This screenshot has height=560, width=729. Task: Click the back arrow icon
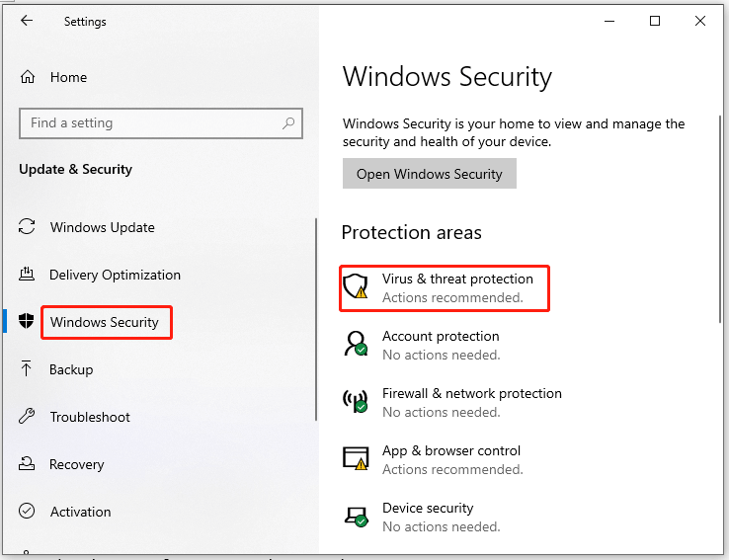(x=27, y=21)
